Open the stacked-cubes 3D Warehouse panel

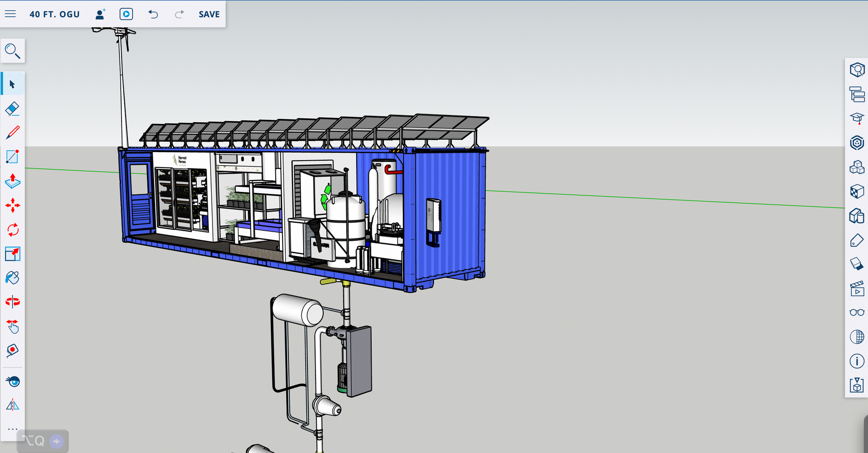tap(857, 167)
